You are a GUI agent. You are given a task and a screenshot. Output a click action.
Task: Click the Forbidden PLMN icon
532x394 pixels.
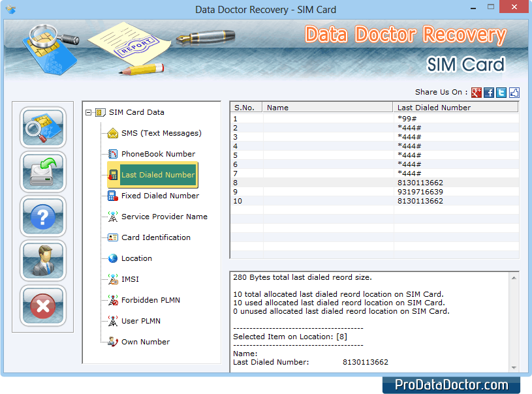coord(113,300)
